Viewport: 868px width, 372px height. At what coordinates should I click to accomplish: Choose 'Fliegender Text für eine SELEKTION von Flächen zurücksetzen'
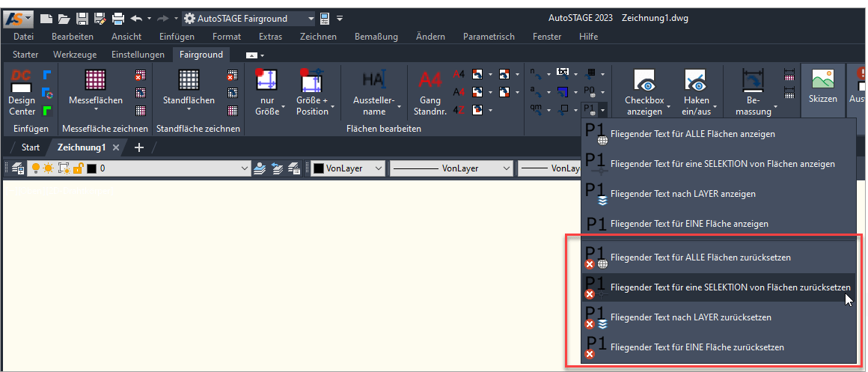pos(718,287)
